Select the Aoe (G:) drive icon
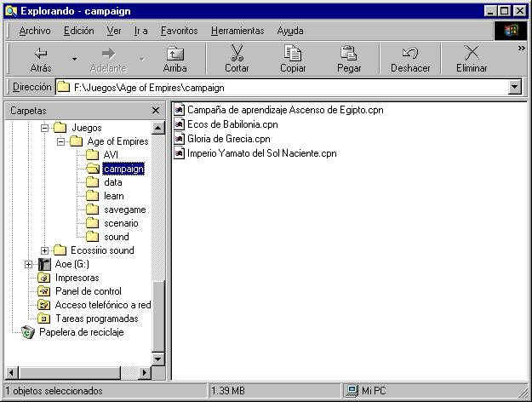The width and height of the screenshot is (532, 402). 44,264
